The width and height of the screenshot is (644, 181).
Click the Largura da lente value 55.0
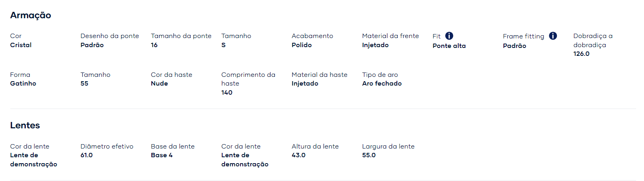click(369, 155)
